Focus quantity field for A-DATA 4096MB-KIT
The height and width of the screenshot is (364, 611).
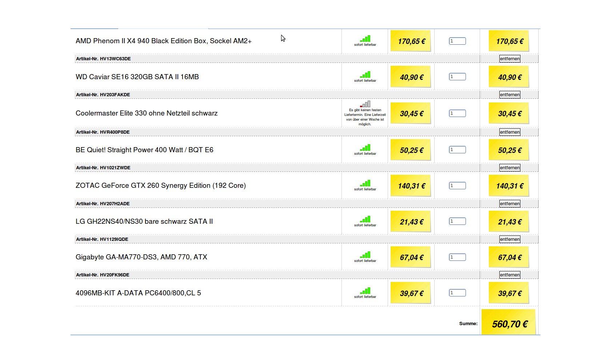click(457, 293)
